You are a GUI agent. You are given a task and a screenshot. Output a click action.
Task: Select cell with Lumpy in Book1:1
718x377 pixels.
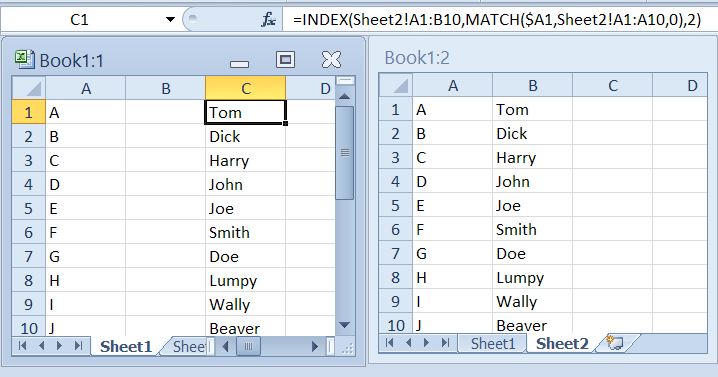245,280
